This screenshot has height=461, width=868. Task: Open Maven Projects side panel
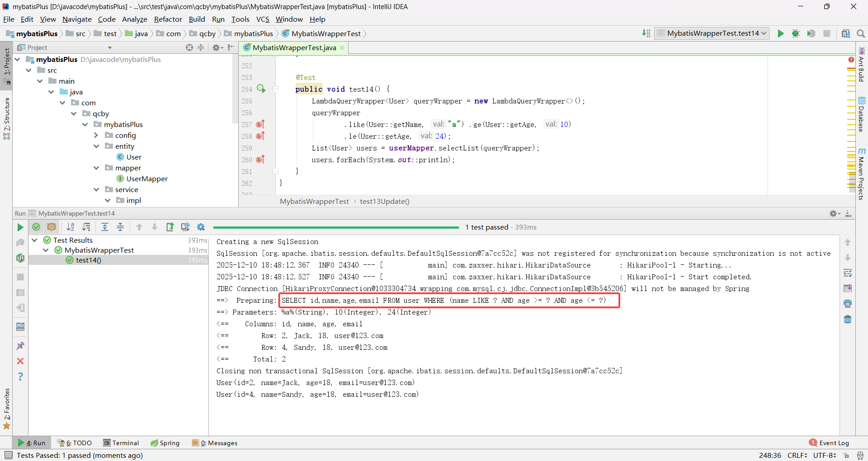[861, 174]
